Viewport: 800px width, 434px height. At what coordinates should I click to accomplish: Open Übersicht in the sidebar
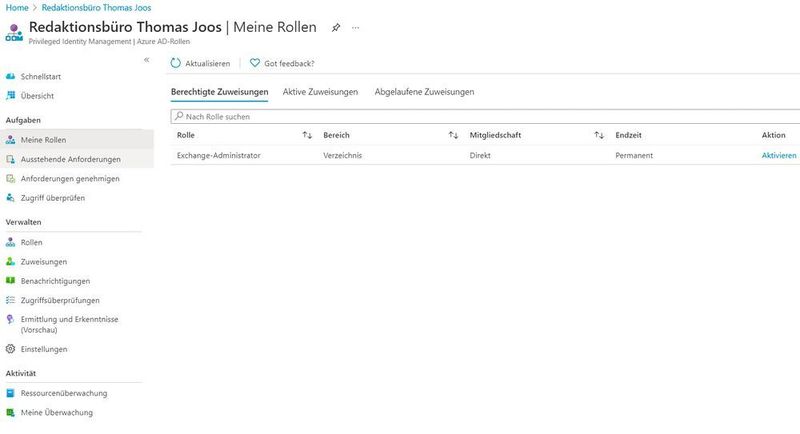pyautogui.click(x=37, y=95)
